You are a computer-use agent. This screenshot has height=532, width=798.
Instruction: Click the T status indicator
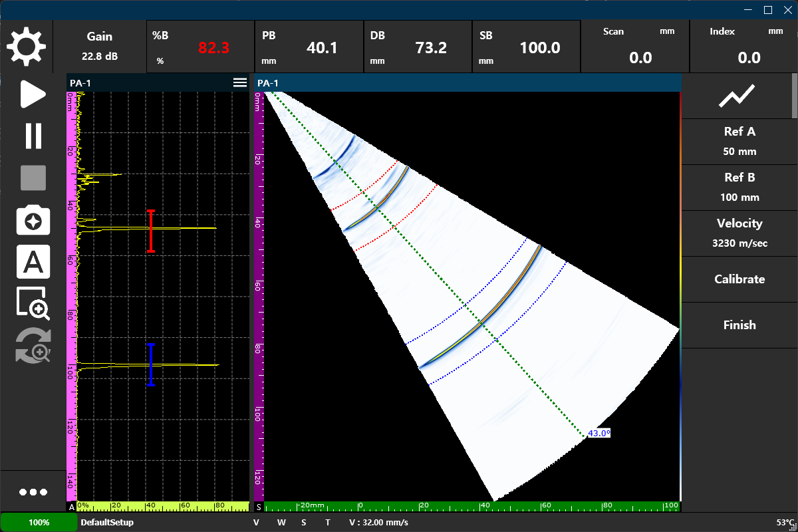(x=327, y=523)
